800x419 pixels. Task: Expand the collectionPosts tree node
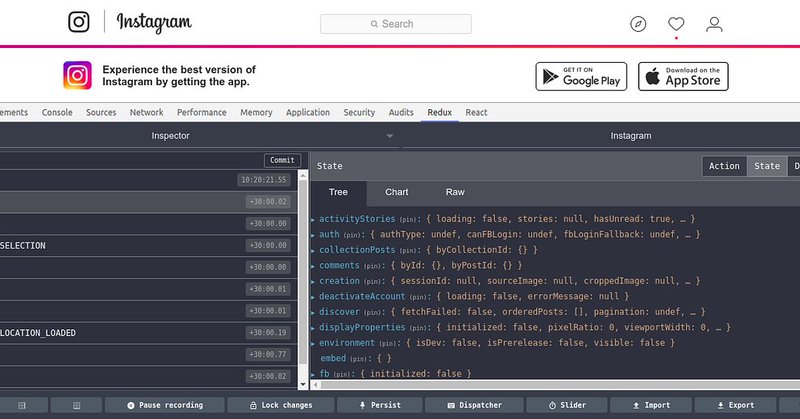[313, 251]
